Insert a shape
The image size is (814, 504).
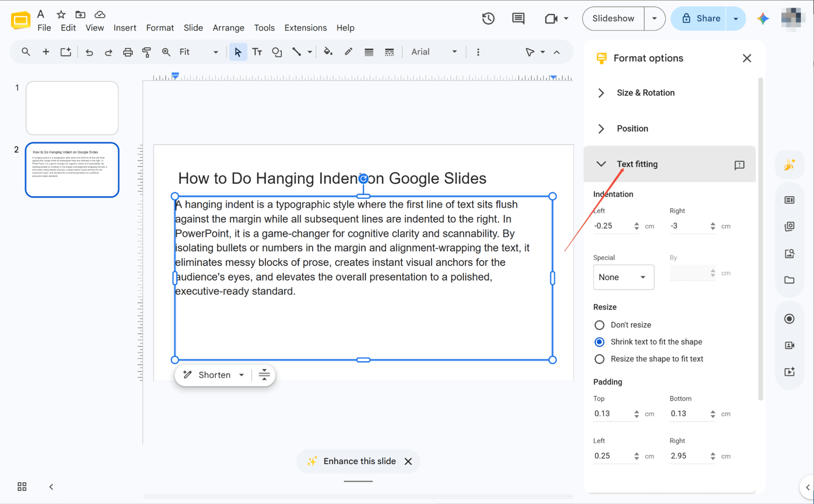pos(277,52)
